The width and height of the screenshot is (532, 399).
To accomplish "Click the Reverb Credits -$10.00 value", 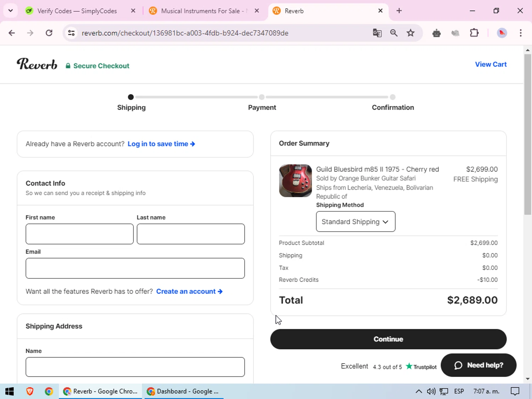I will coord(487,280).
